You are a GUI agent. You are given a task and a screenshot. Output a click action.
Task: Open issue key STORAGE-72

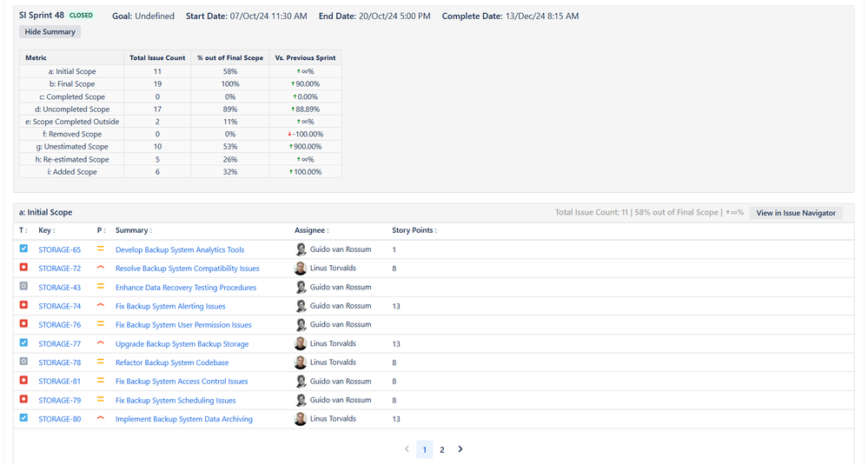(x=59, y=269)
